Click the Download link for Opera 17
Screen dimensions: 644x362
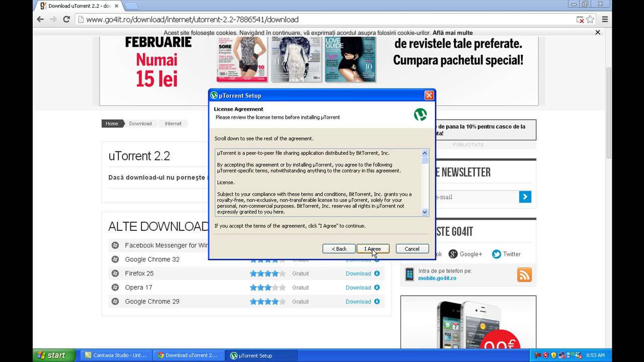pos(358,288)
